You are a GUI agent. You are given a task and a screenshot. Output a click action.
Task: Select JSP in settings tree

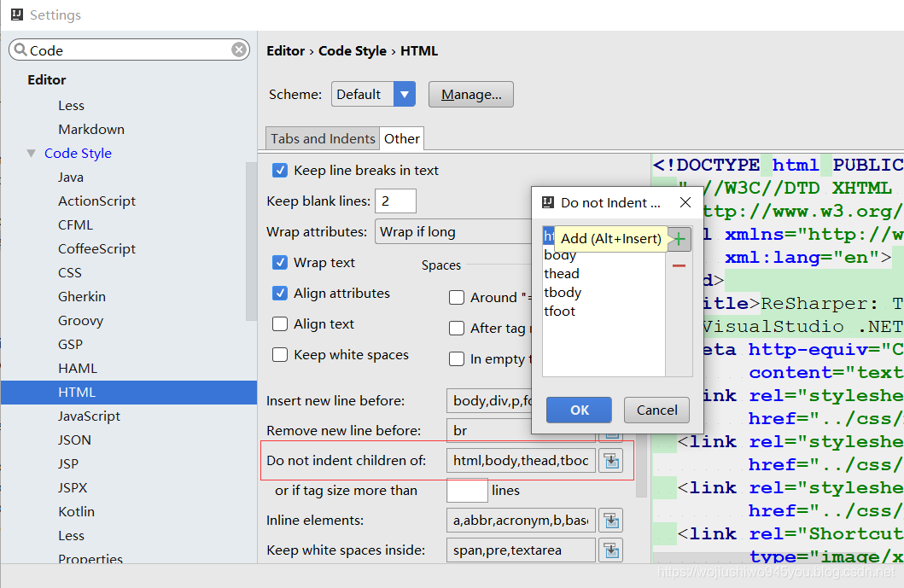coord(68,464)
